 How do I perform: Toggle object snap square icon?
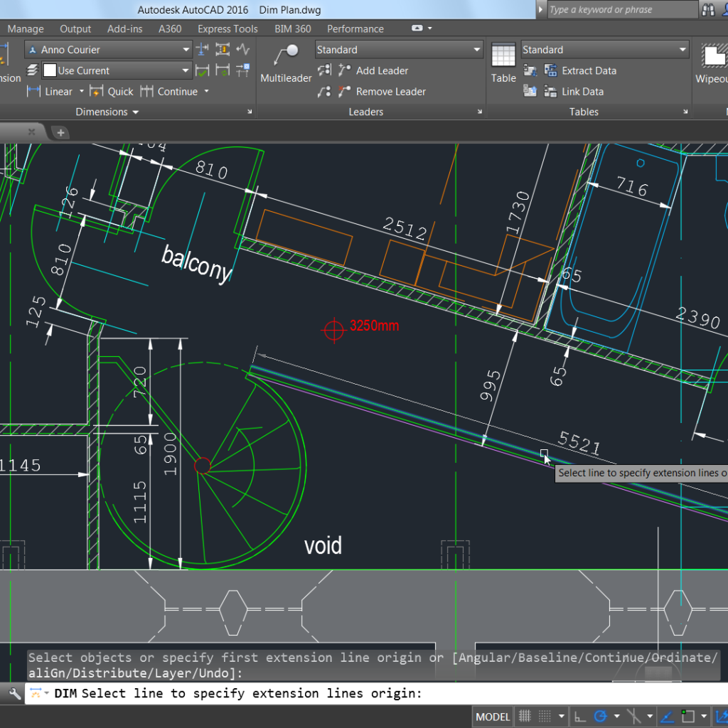tap(687, 717)
